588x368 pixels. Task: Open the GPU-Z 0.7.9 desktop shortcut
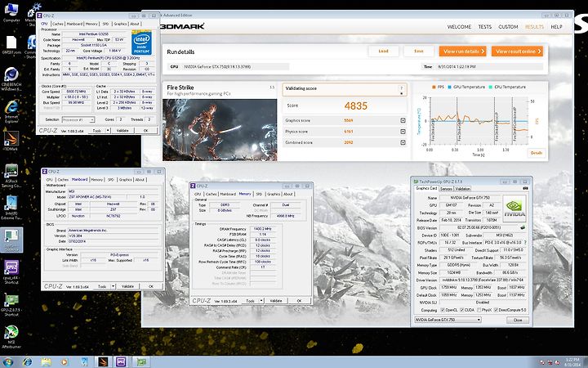pyautogui.click(x=11, y=304)
